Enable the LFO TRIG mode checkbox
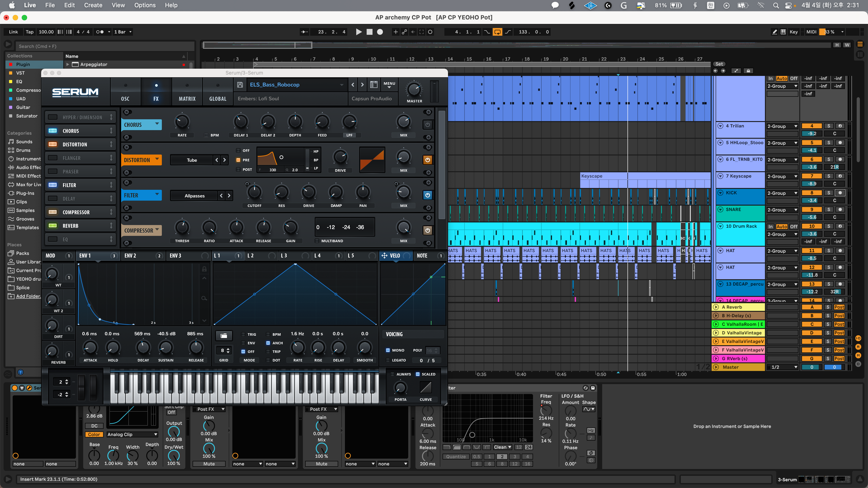This screenshot has height=488, width=868. 243,334
